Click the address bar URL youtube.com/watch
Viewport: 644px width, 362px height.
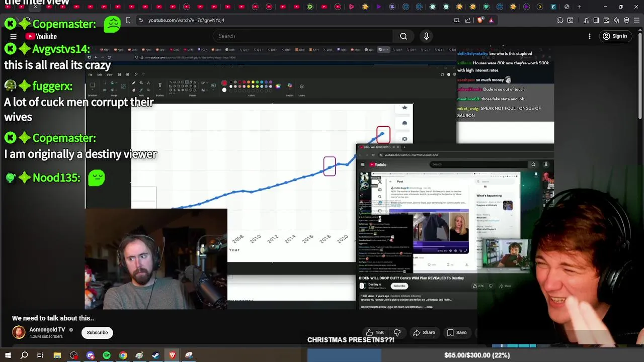(186, 20)
